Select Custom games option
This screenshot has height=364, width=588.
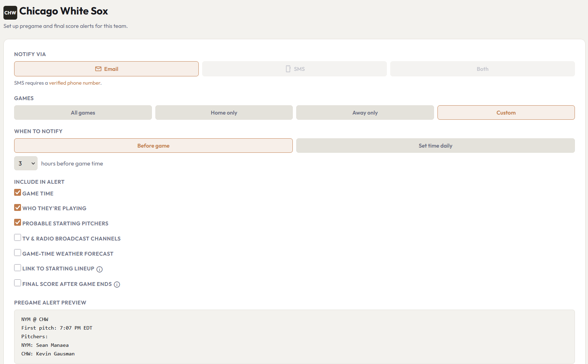(506, 113)
